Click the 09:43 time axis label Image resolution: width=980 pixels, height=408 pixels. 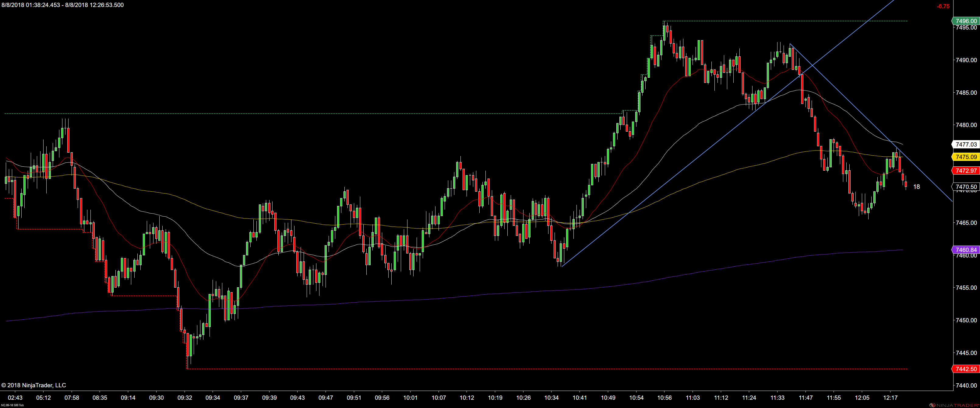297,398
